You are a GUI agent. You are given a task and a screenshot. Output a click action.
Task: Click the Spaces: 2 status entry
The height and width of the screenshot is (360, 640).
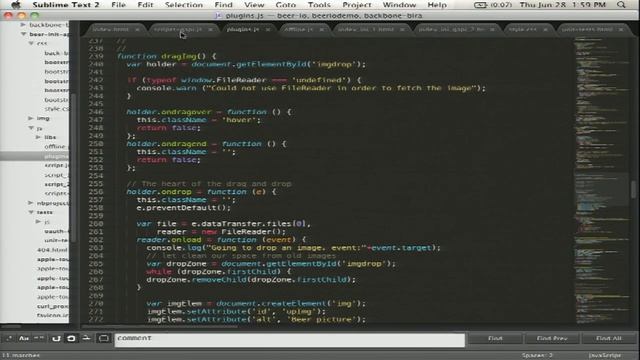pyautogui.click(x=537, y=356)
